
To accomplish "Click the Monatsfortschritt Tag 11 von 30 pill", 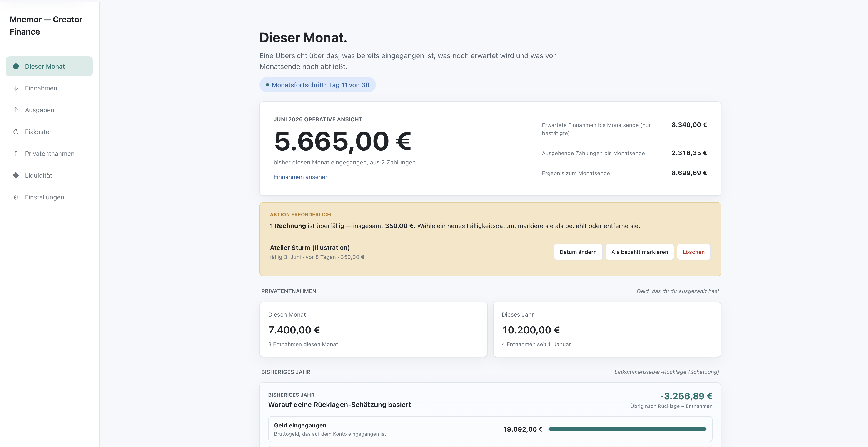I will (x=317, y=85).
